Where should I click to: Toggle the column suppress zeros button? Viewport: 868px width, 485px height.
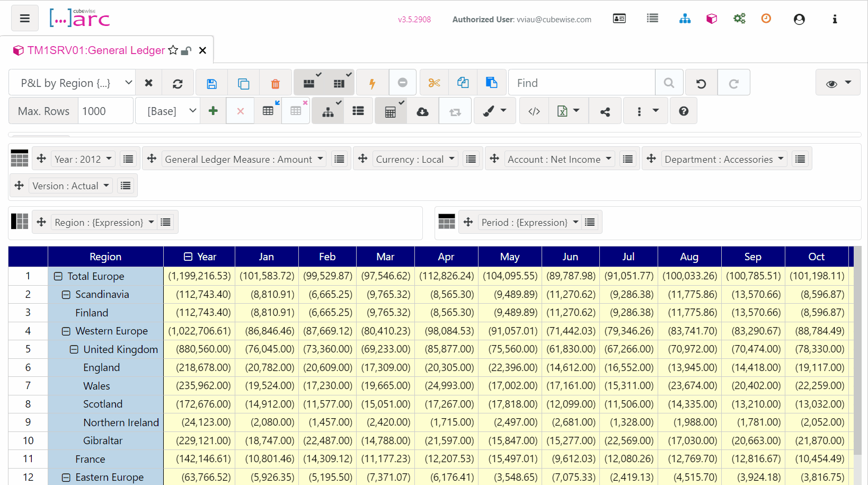339,83
